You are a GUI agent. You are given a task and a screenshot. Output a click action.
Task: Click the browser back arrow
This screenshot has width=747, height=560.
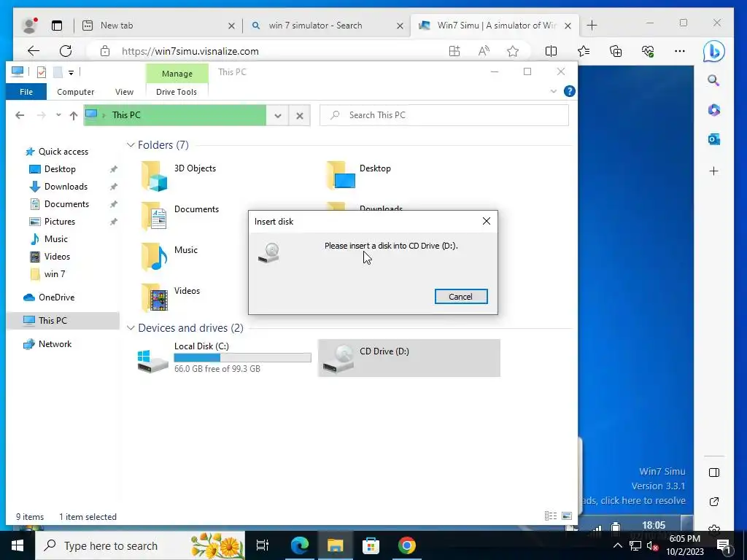(x=34, y=51)
